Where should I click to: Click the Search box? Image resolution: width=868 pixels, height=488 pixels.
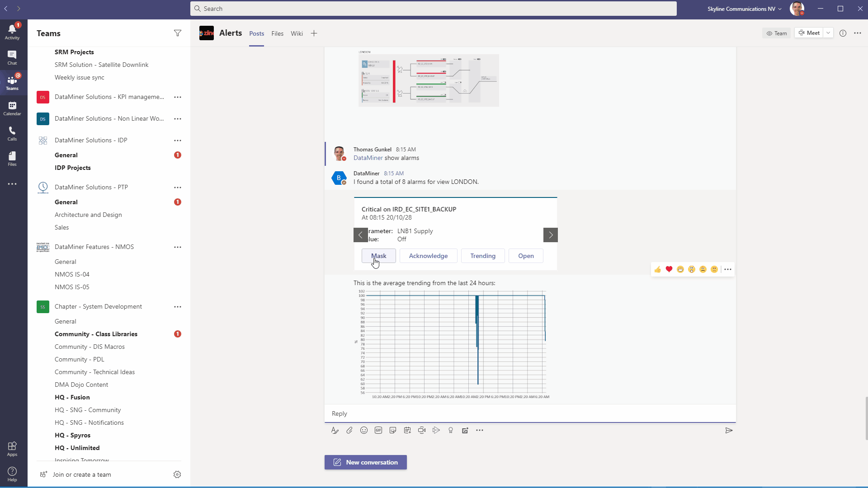click(434, 9)
